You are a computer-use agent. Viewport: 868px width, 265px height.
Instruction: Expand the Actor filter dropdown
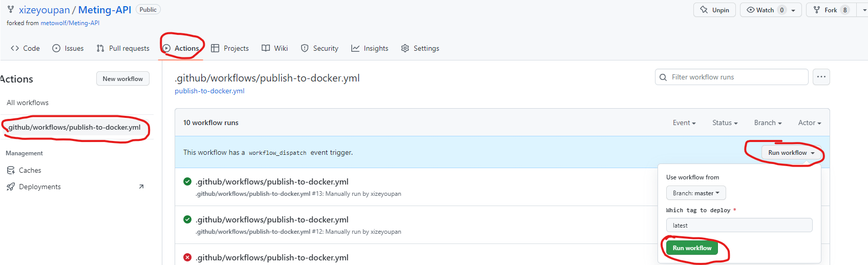pos(810,123)
